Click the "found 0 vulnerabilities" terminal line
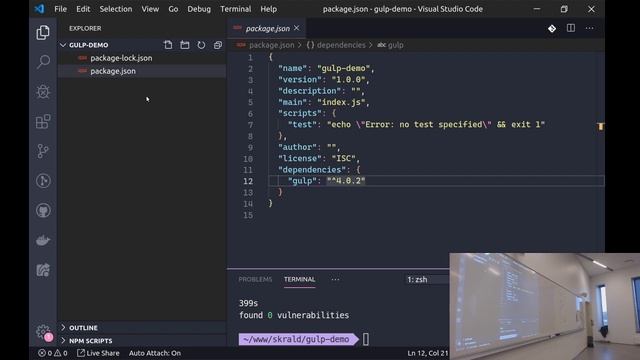The width and height of the screenshot is (640, 360). click(x=294, y=315)
